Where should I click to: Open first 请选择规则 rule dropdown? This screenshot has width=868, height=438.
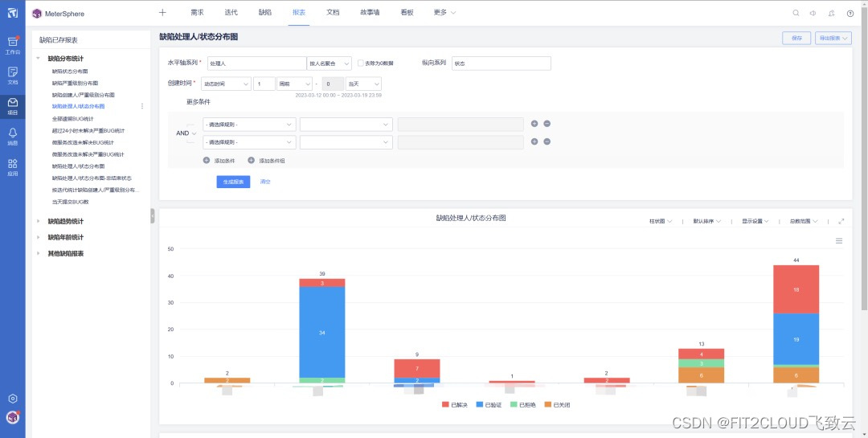tap(249, 125)
